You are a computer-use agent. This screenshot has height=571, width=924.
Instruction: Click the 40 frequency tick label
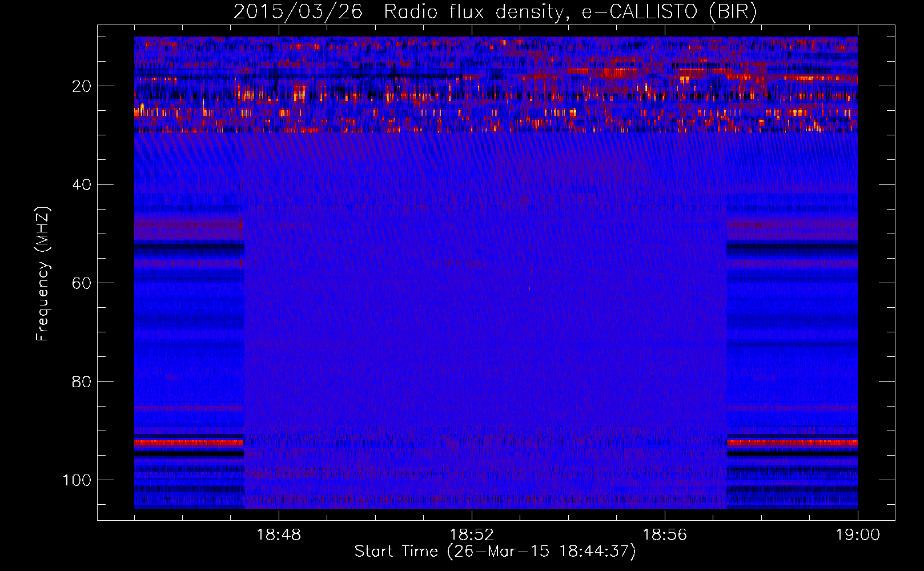pos(82,184)
